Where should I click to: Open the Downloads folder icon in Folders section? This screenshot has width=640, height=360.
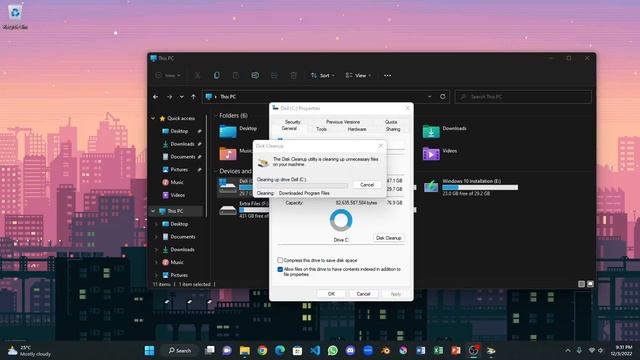point(431,131)
